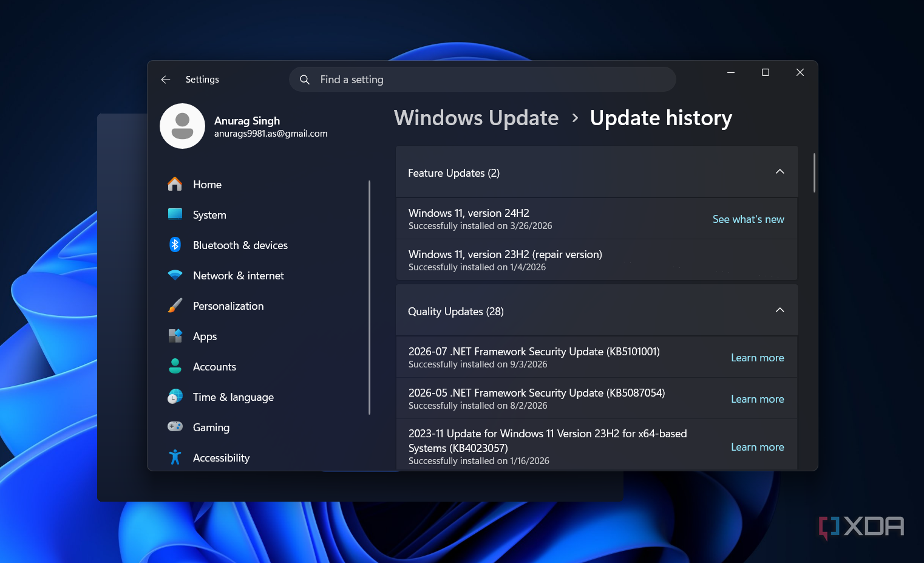Click the 2026-07 .NET Framework update title
Viewport: 924px width, 563px height.
click(534, 352)
